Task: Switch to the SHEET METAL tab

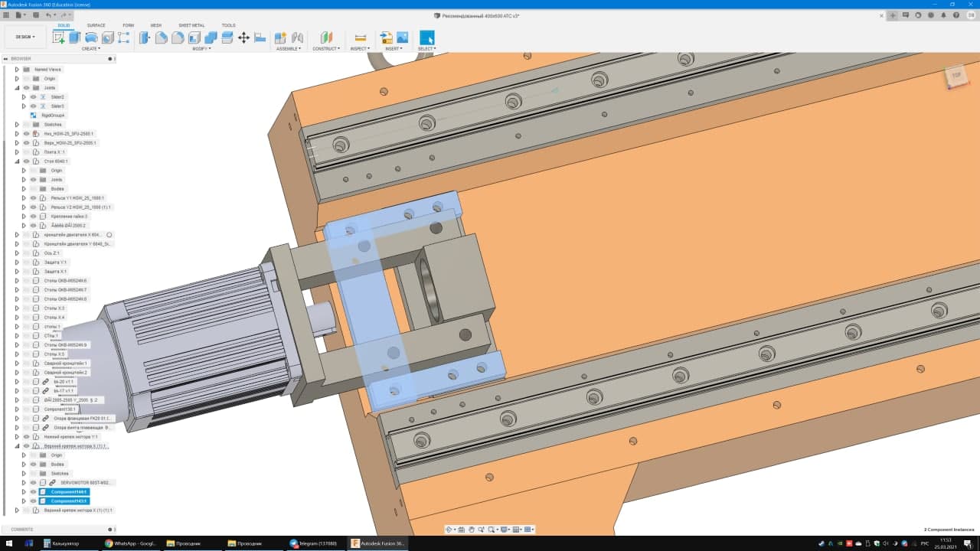Action: (191, 25)
